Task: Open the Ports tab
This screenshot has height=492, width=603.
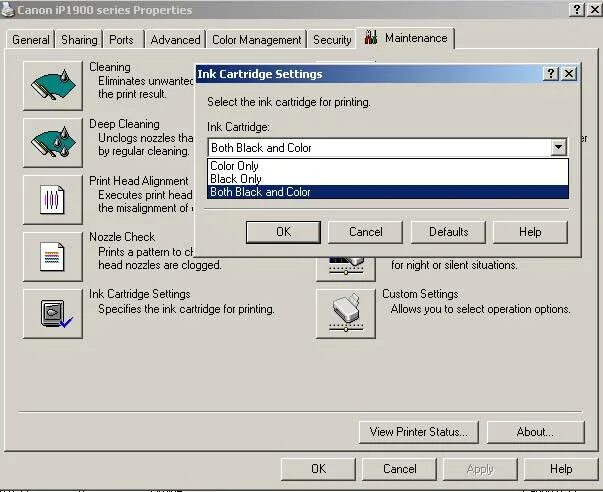Action: (x=122, y=40)
